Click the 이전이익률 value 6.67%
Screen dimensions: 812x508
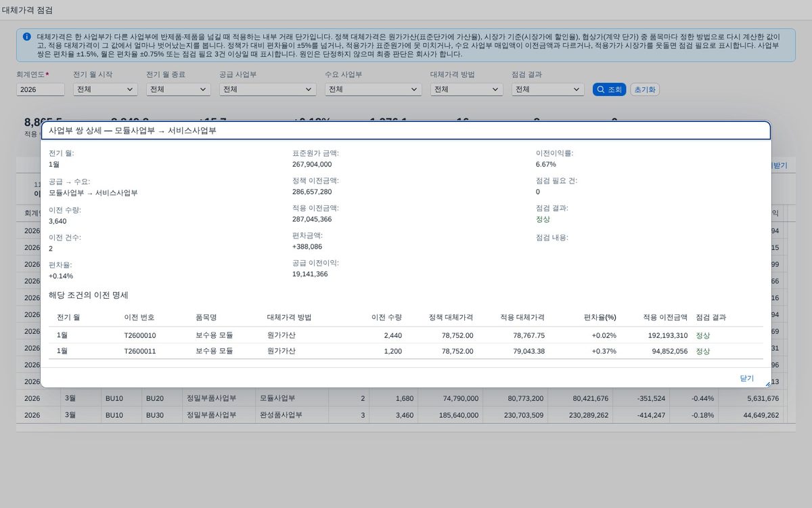coord(545,164)
